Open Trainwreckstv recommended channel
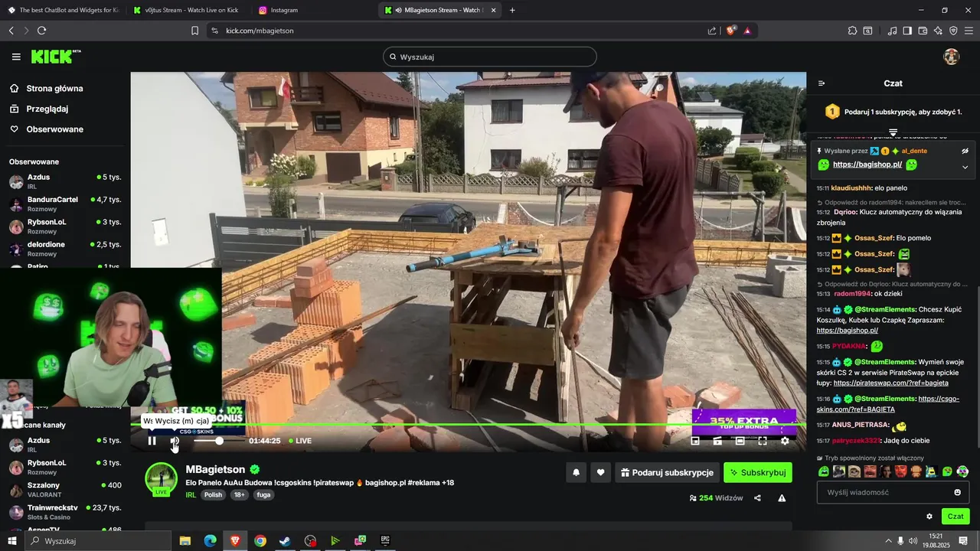Screen dimensions: 980x551 [65, 512]
